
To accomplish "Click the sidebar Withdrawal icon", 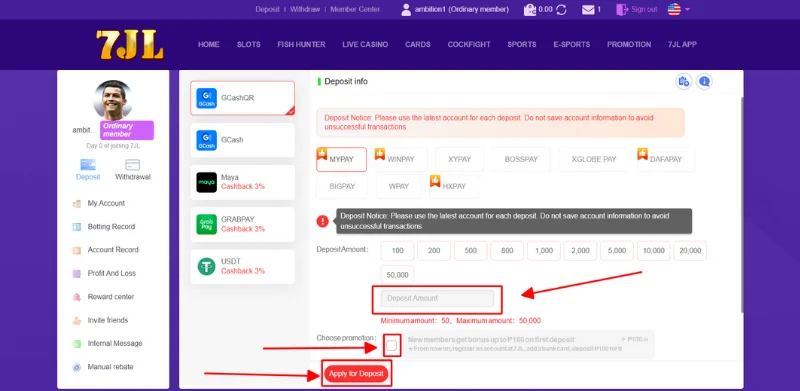I will (133, 165).
